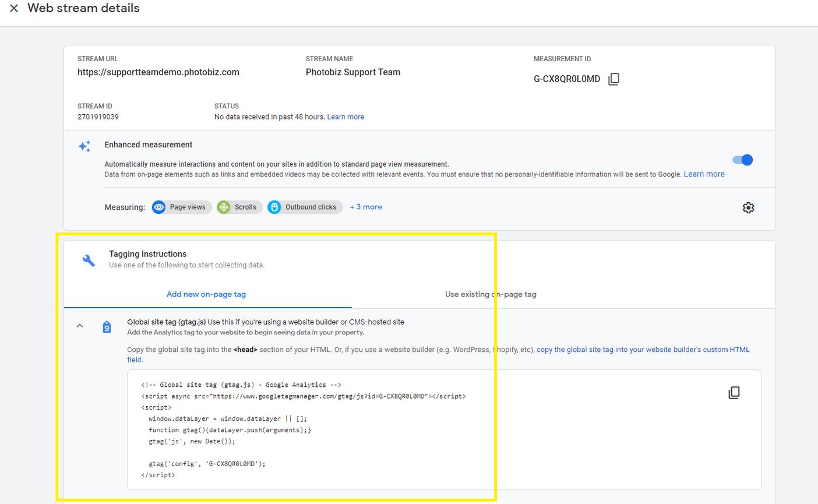Viewport: 818px width, 504px height.
Task: Click the Tagging Instructions wrench icon
Action: (88, 260)
